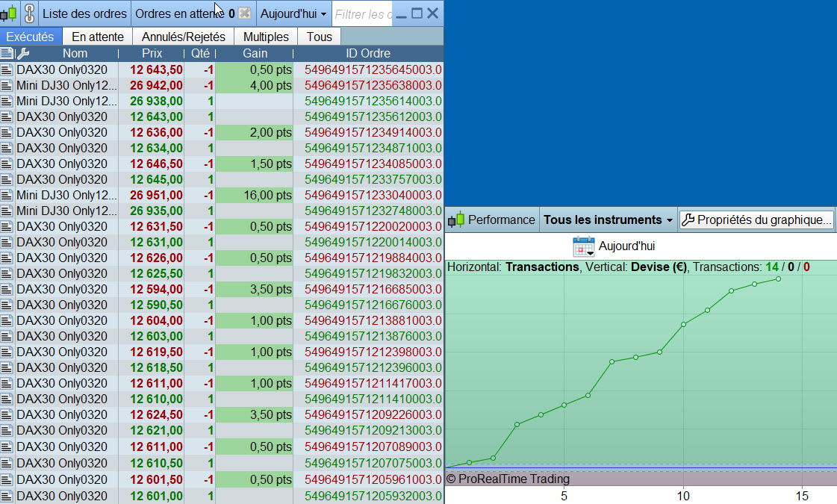837x504 pixels.
Task: Open details icon for order 12 626,00 row
Action: point(7,258)
